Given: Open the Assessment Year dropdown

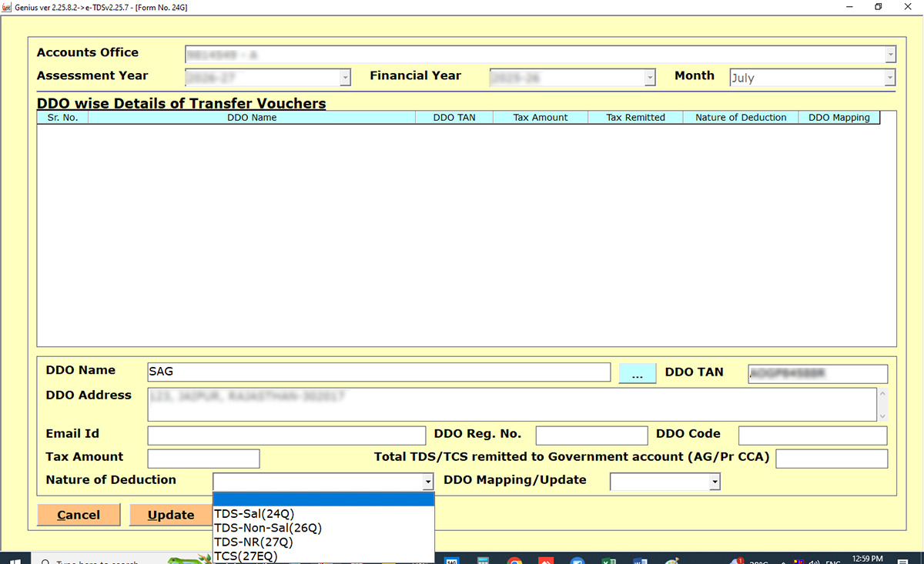Looking at the screenshot, I should [x=345, y=78].
